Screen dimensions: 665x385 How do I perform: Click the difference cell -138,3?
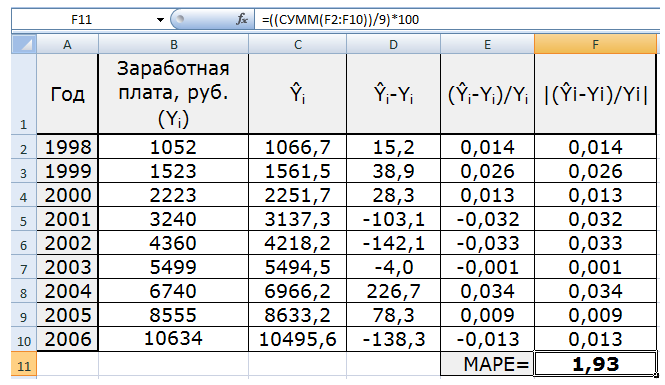click(x=394, y=339)
